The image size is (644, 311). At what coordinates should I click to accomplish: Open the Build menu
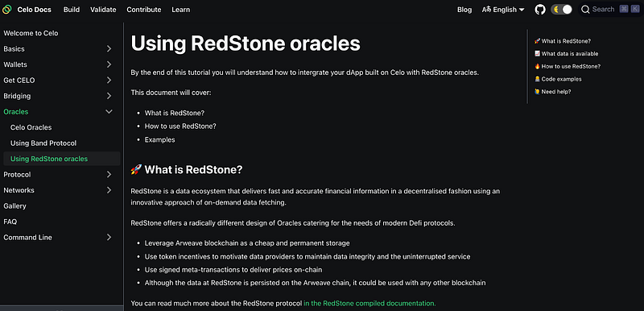72,10
